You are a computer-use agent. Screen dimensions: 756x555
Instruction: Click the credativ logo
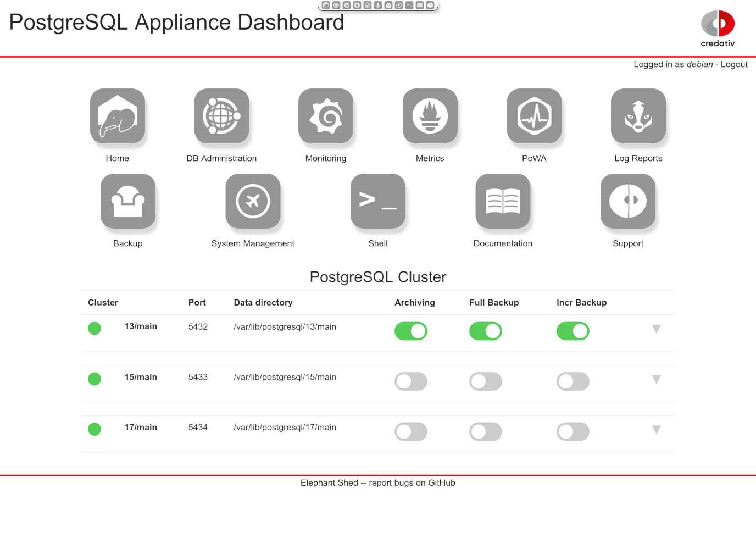pyautogui.click(x=718, y=29)
